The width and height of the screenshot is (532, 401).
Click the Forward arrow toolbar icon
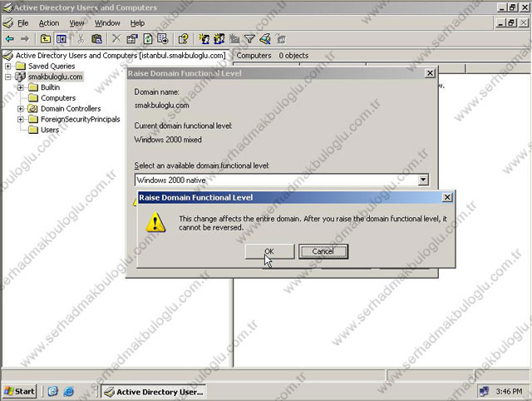(x=25, y=39)
